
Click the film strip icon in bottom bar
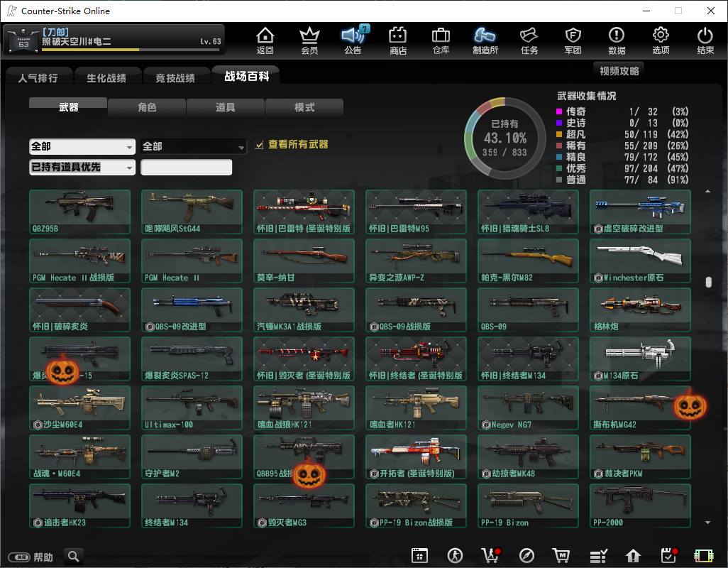pos(703,555)
